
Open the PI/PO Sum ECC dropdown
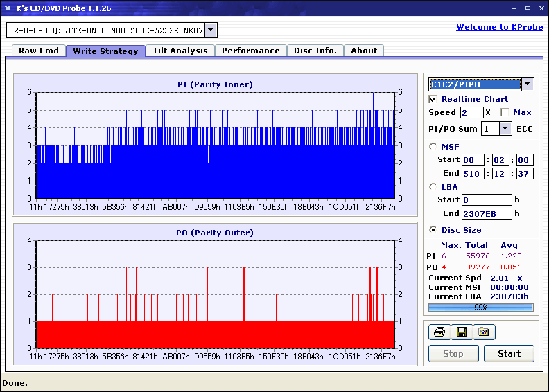click(505, 128)
